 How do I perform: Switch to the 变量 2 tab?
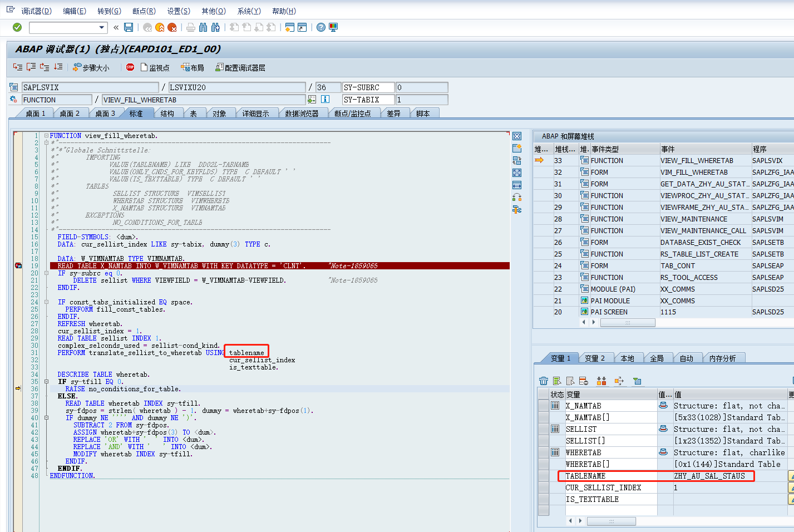click(595, 358)
